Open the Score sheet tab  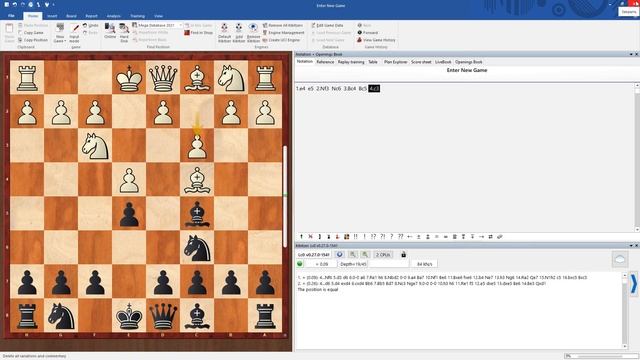(x=421, y=62)
